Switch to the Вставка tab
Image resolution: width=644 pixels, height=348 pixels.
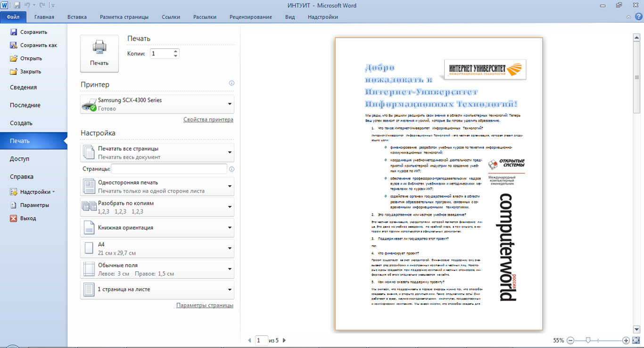(77, 17)
